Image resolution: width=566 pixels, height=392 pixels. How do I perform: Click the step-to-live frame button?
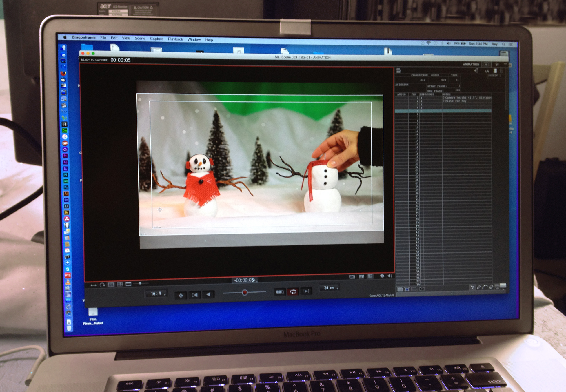306,291
